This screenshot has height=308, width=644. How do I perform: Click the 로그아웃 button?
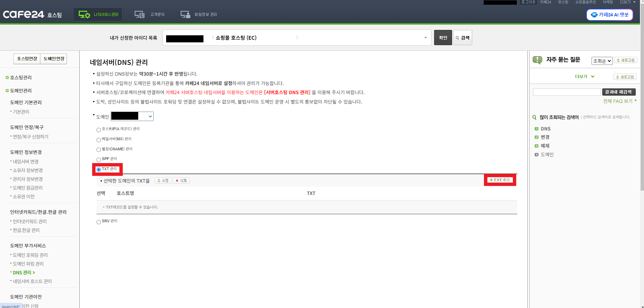(x=528, y=2)
